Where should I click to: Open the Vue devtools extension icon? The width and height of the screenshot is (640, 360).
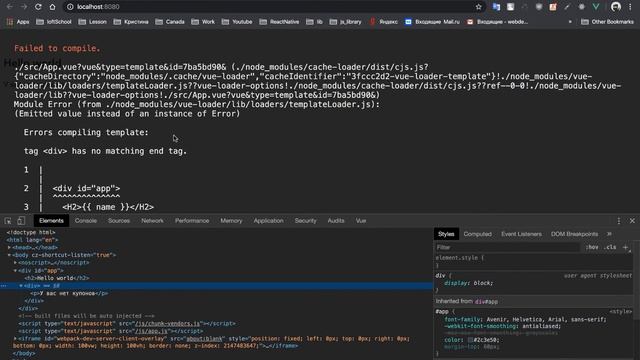click(x=596, y=7)
